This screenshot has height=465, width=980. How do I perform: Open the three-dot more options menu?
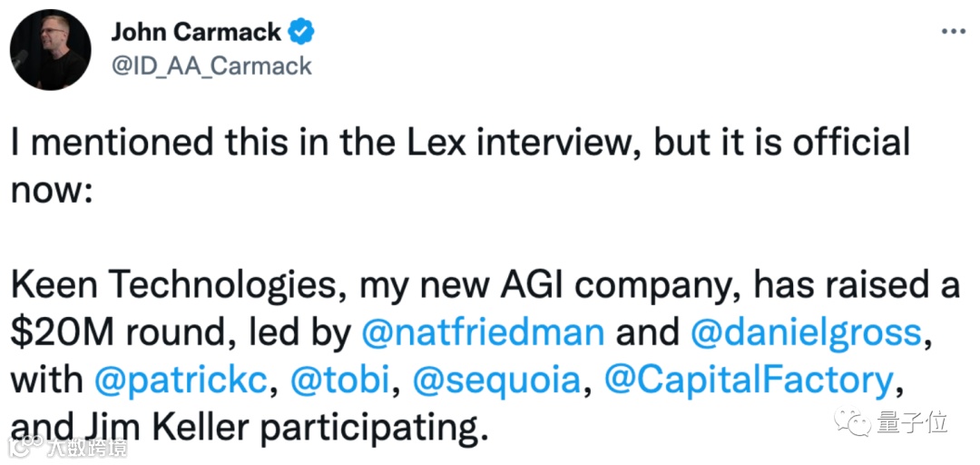(952, 30)
